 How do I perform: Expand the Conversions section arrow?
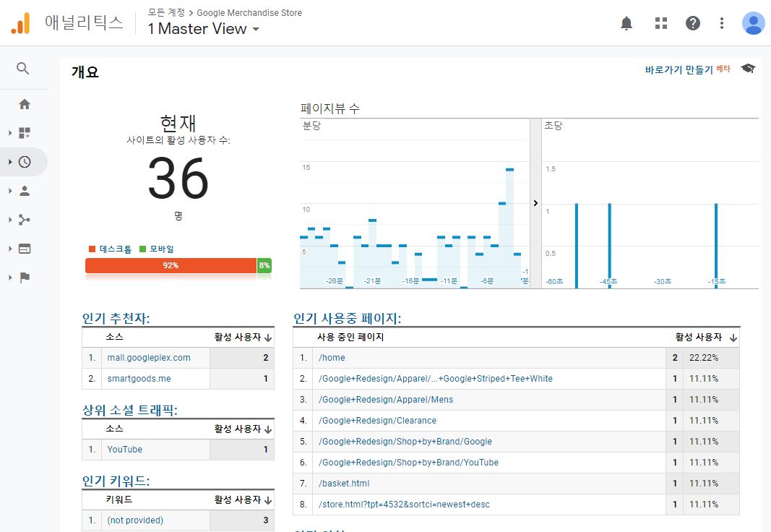(x=10, y=278)
